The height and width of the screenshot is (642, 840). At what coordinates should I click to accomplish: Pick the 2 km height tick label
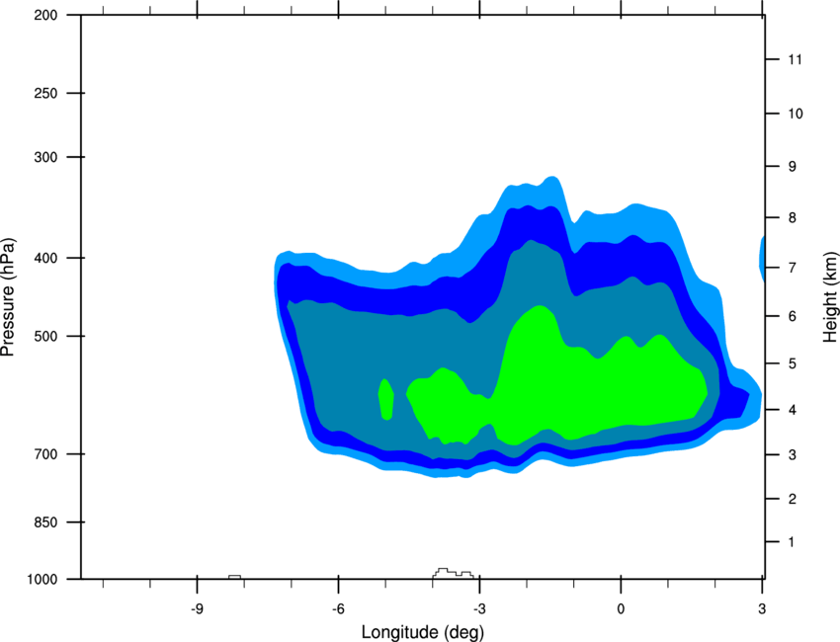click(793, 499)
